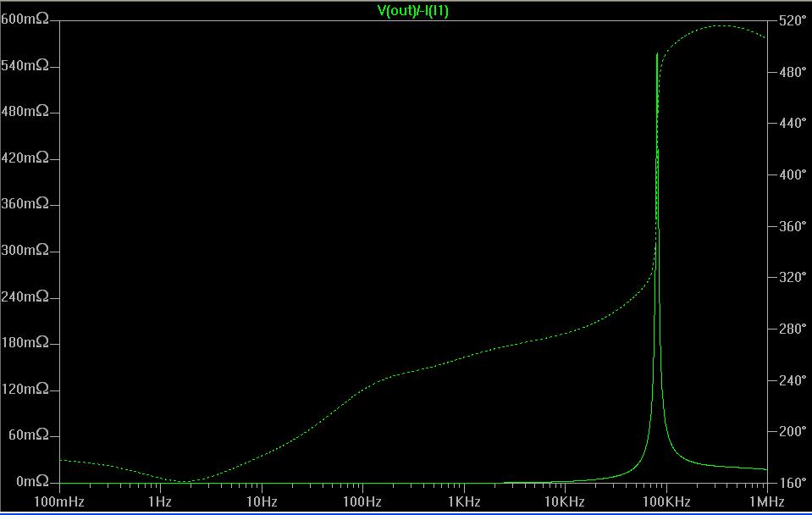Click the 100Hz frequency axis label
The height and width of the screenshot is (515, 812).
coord(362,501)
